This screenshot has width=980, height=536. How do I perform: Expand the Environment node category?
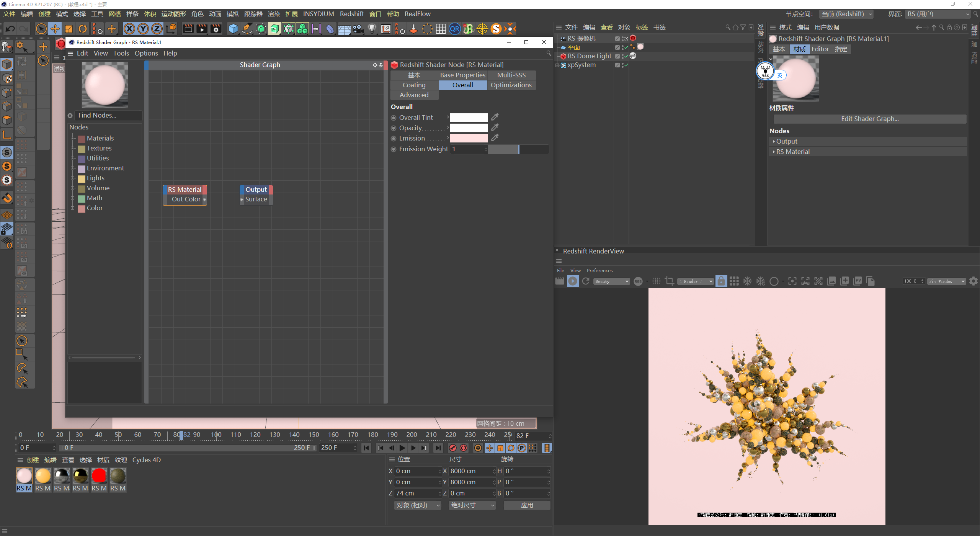tap(73, 168)
